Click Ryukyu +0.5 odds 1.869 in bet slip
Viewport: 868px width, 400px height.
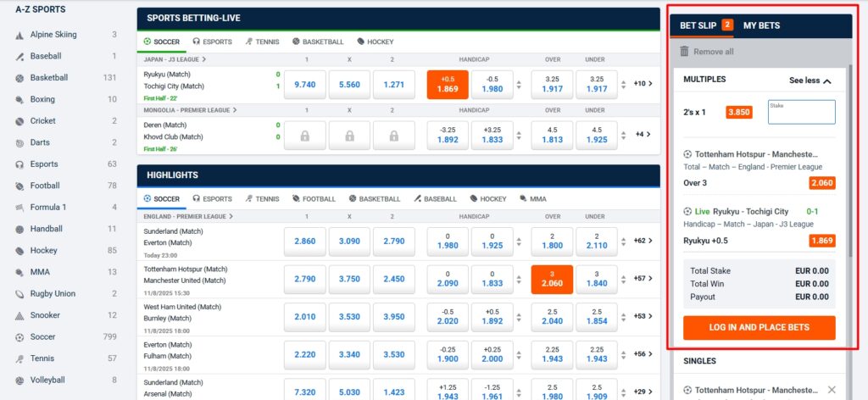[x=821, y=241]
